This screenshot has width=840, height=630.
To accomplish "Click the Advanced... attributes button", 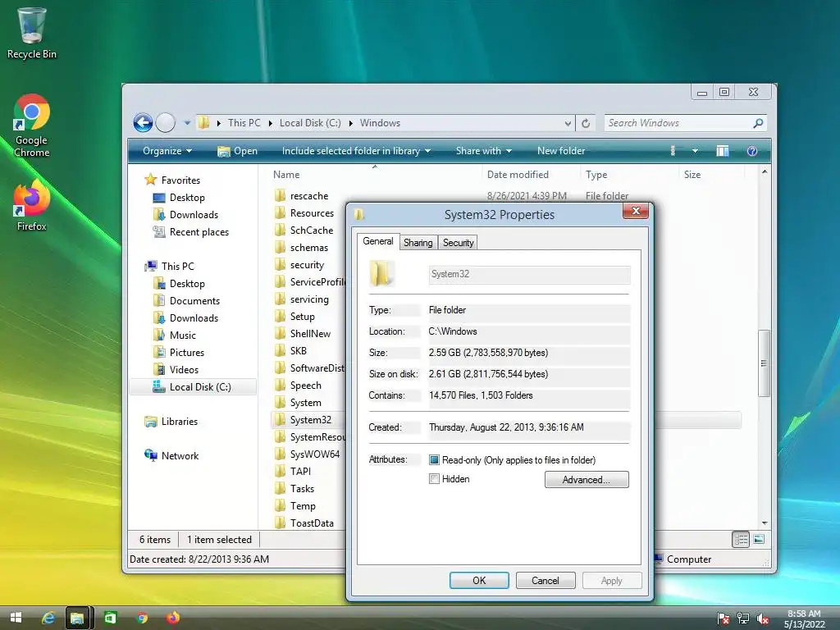I will point(587,479).
